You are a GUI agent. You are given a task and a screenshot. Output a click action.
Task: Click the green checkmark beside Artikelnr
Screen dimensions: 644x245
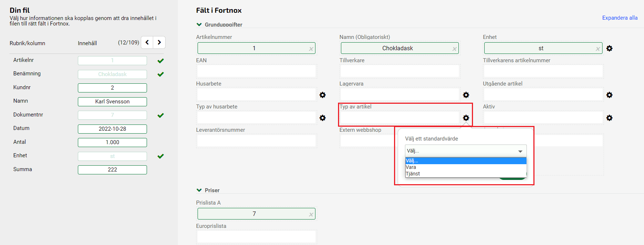(160, 61)
